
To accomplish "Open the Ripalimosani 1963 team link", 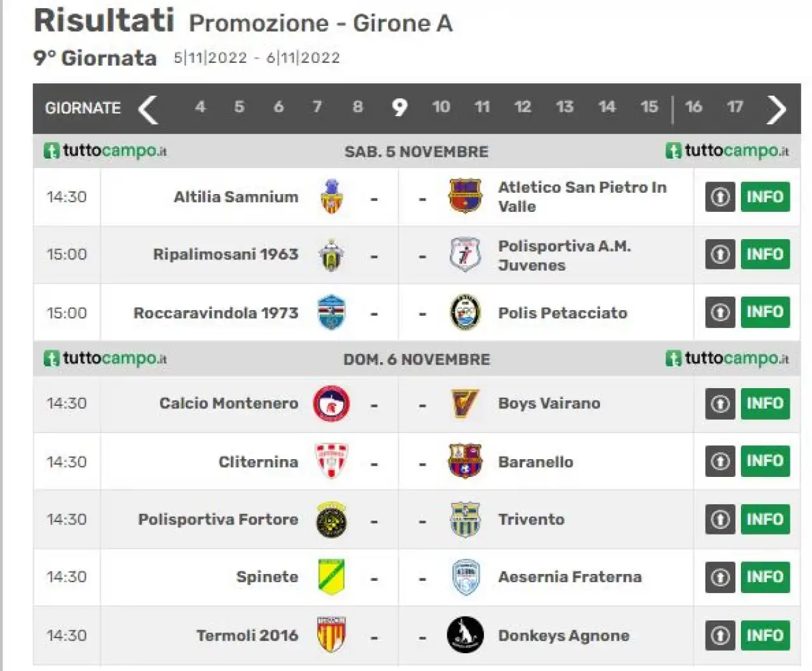I will [x=225, y=254].
